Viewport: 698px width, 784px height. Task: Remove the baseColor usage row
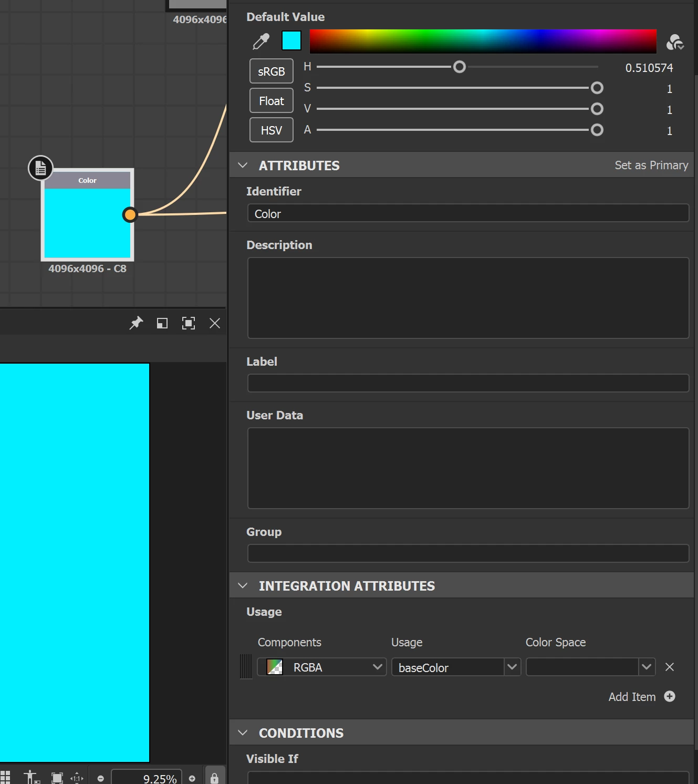coord(670,667)
